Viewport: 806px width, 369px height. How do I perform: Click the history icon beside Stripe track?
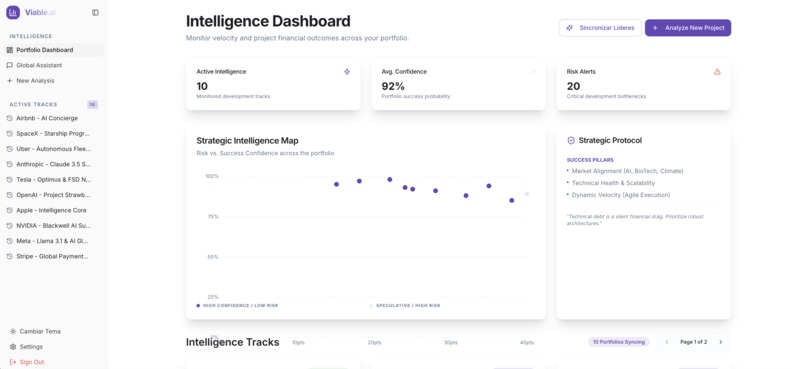[9, 256]
